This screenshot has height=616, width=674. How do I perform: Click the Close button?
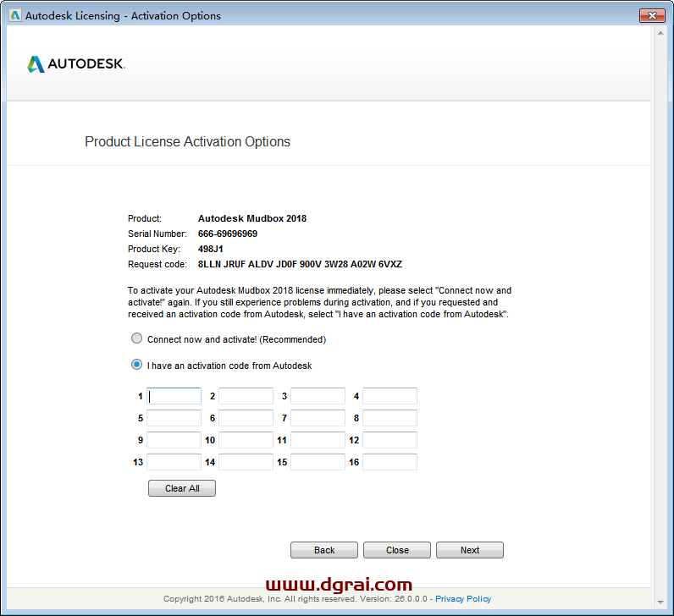tap(397, 550)
